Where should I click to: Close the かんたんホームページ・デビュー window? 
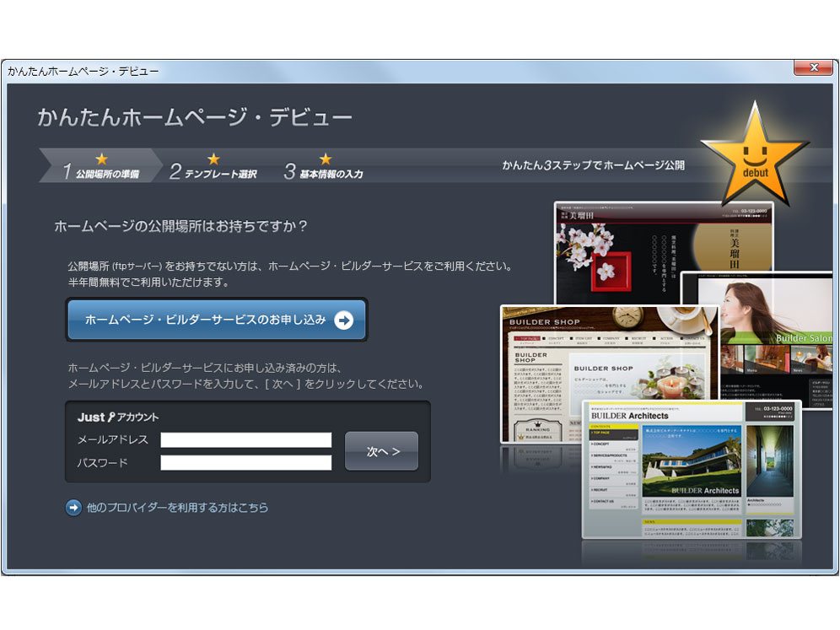[813, 68]
